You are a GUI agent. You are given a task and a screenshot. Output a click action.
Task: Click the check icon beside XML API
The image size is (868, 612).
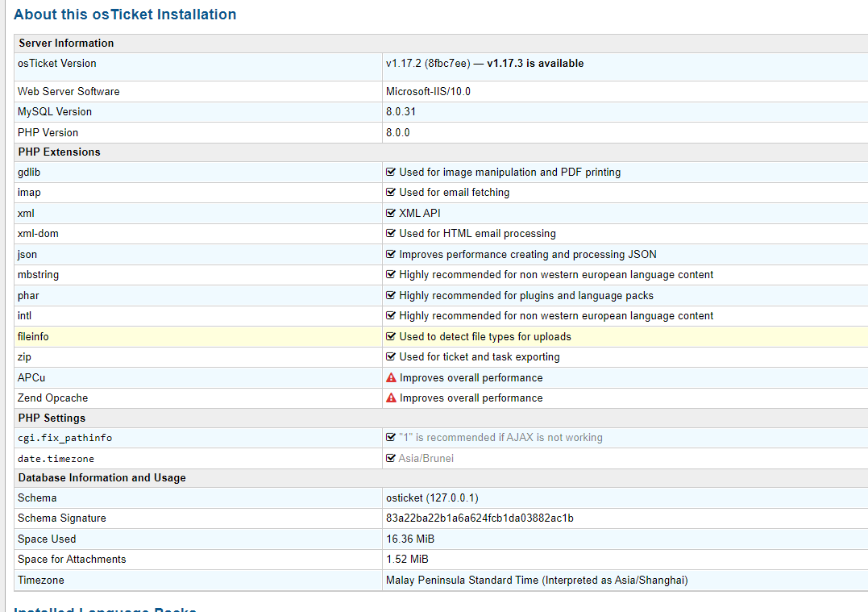tap(391, 213)
